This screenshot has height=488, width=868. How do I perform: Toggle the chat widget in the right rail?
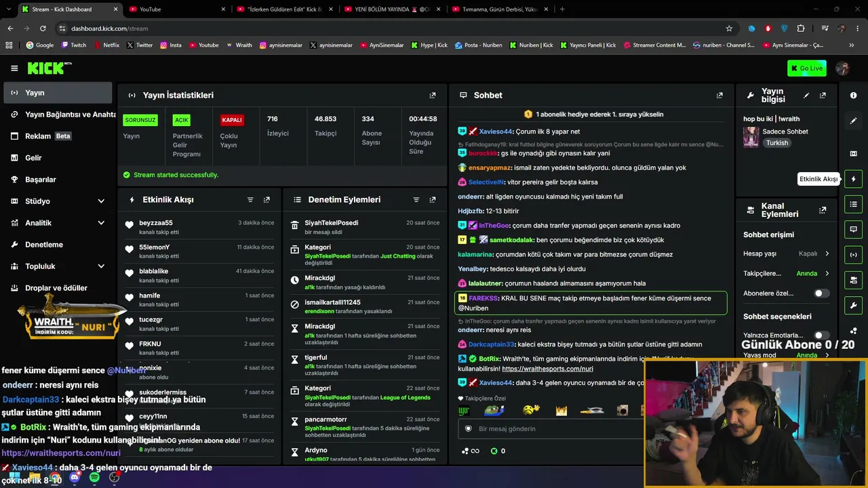853,229
